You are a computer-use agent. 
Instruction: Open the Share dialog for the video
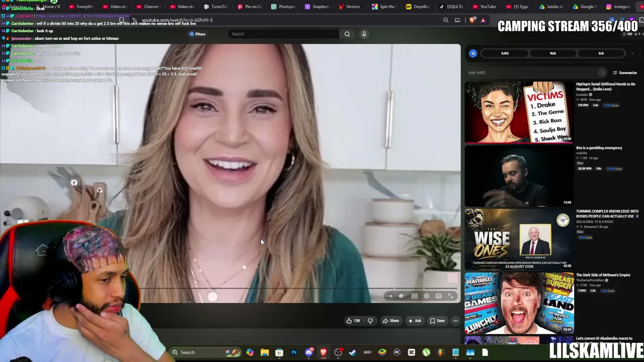(391, 321)
